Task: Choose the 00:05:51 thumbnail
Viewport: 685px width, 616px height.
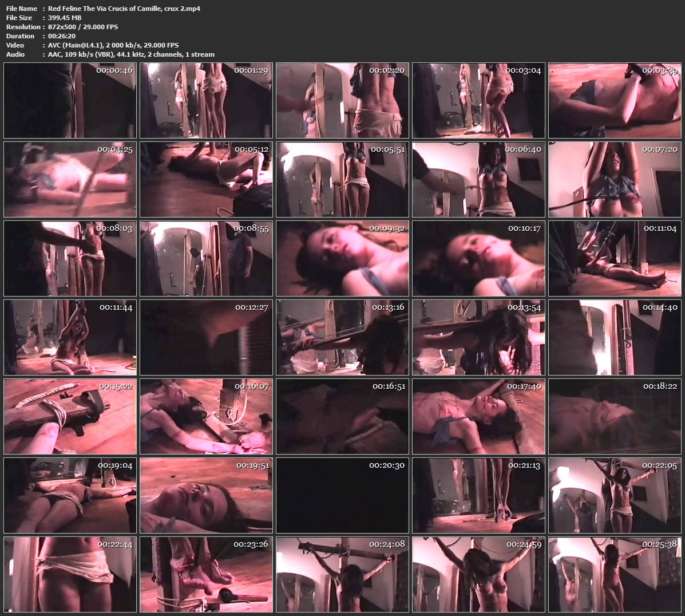Action: (x=342, y=180)
